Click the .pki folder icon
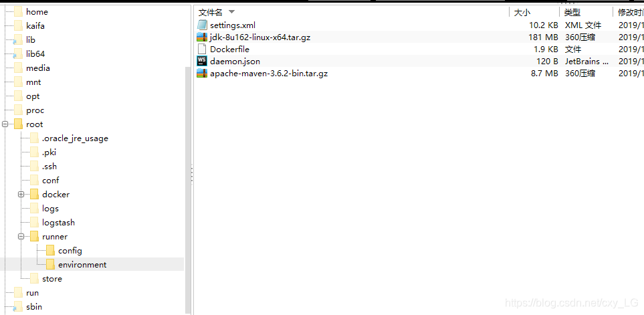The image size is (644, 315). point(34,152)
